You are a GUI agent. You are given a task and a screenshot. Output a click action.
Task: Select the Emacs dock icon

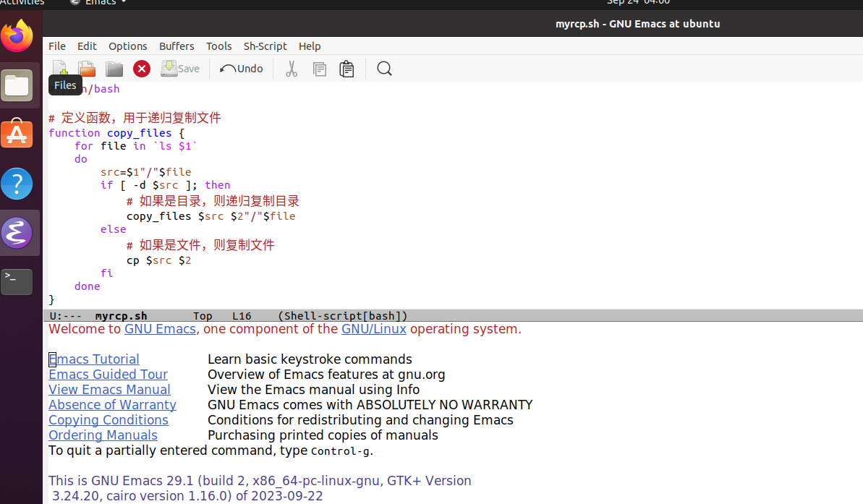click(17, 233)
